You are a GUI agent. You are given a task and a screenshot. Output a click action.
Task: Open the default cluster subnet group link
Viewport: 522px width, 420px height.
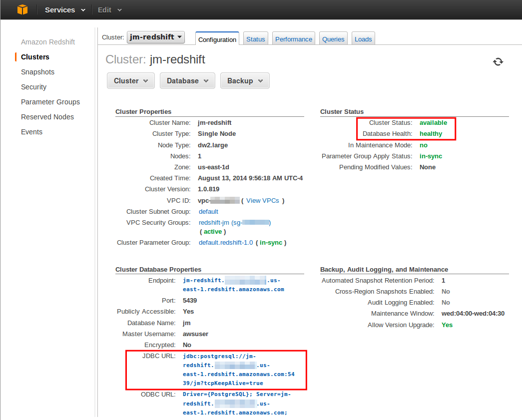[x=208, y=212]
